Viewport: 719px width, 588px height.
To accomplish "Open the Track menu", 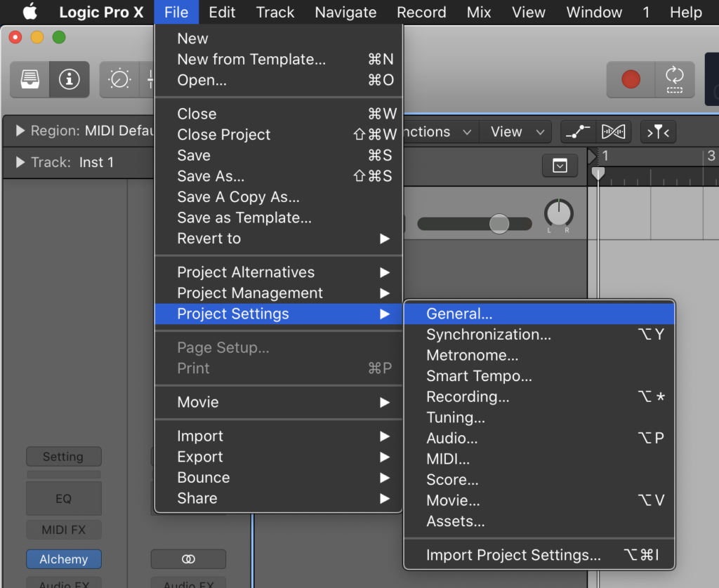I will (275, 12).
